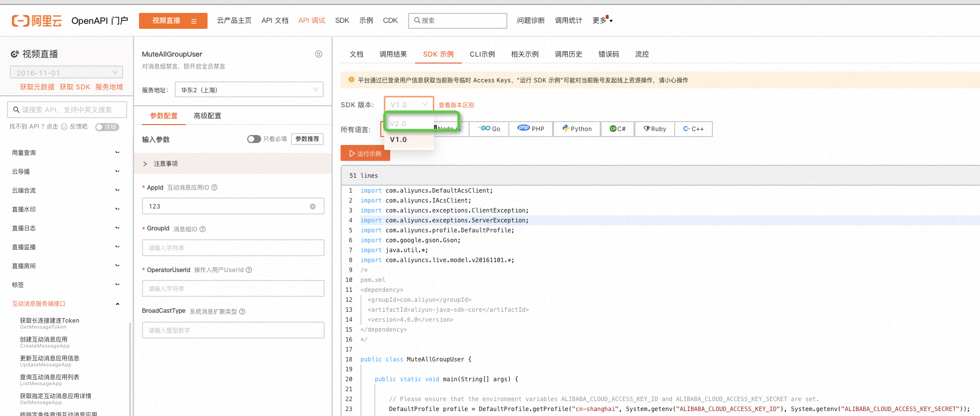Select the Go language tab
The width and height of the screenshot is (980, 416).
click(x=490, y=129)
